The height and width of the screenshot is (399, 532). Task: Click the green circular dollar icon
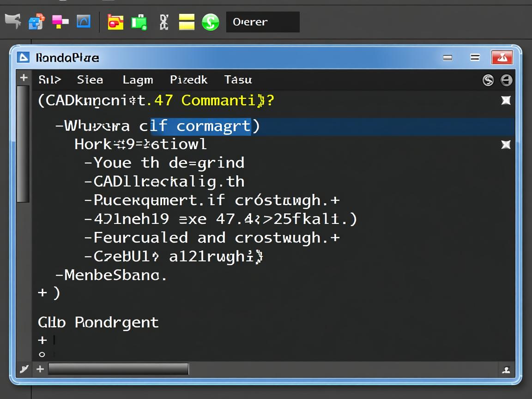pyautogui.click(x=211, y=22)
